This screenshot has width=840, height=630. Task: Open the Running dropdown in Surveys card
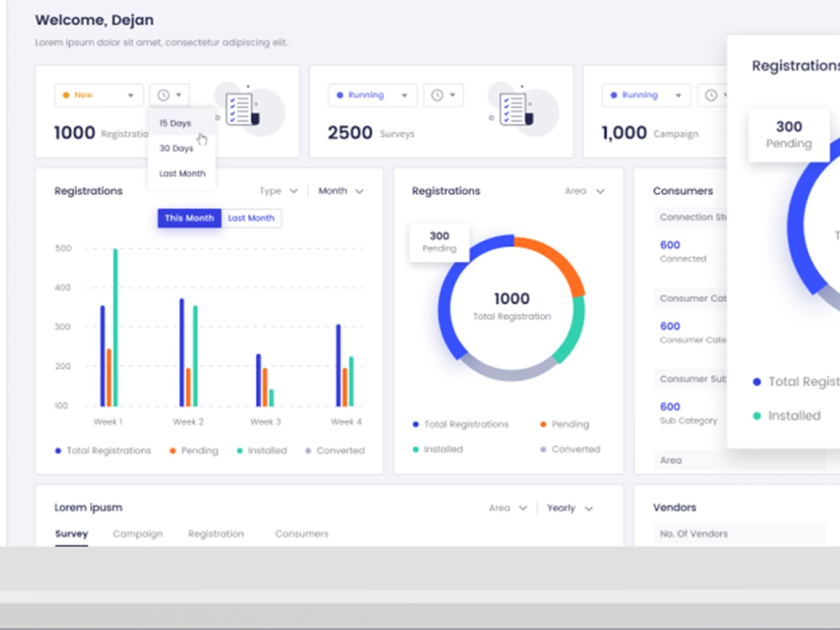coord(372,96)
